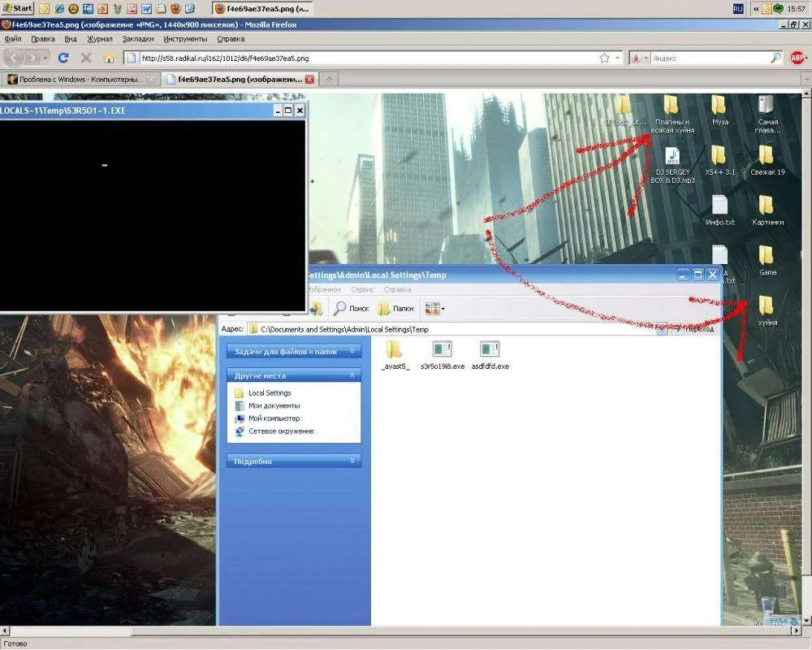Click the Explorer Адрес path field
Screen dimensions: 812x650
[451, 328]
